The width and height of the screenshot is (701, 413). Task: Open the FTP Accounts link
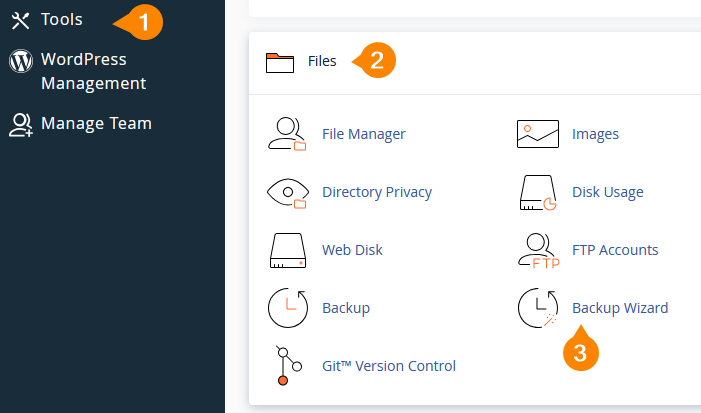615,250
